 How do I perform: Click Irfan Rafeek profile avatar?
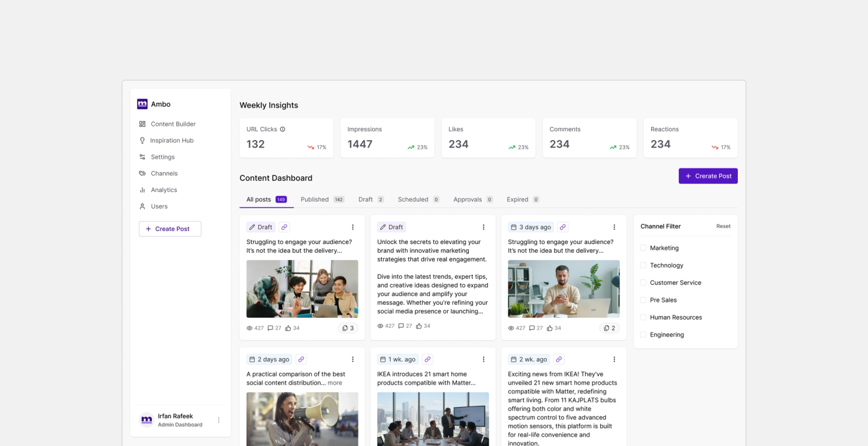click(146, 420)
